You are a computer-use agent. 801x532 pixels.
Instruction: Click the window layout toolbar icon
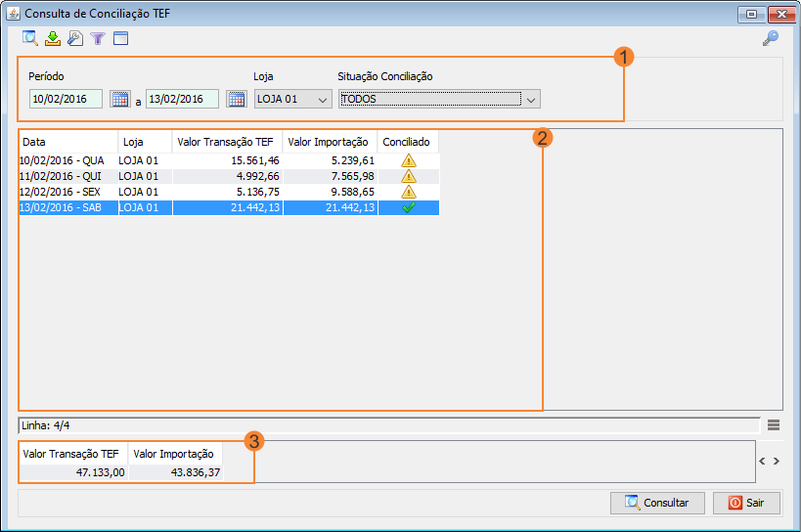(120, 38)
